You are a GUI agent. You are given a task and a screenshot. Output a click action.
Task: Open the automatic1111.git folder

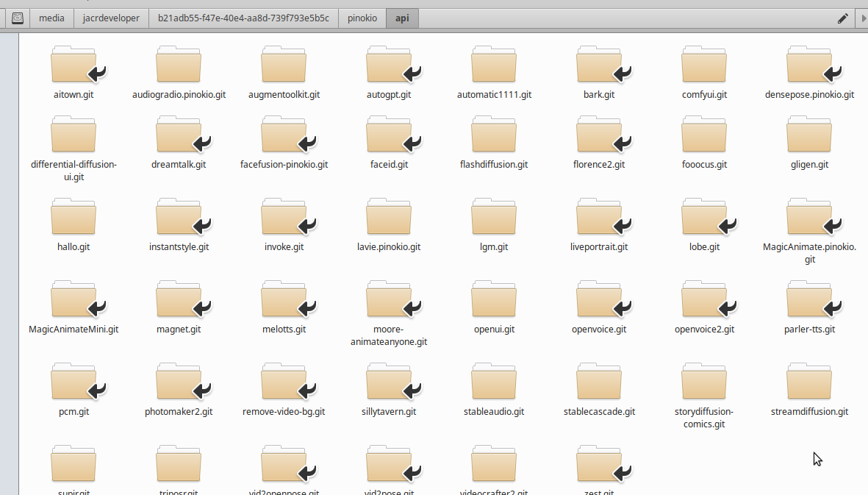point(494,65)
